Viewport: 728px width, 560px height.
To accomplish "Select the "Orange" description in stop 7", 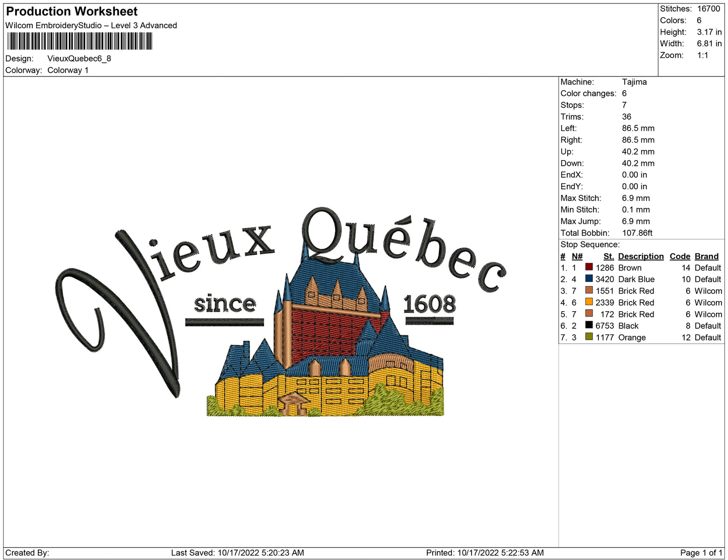I will click(632, 337).
